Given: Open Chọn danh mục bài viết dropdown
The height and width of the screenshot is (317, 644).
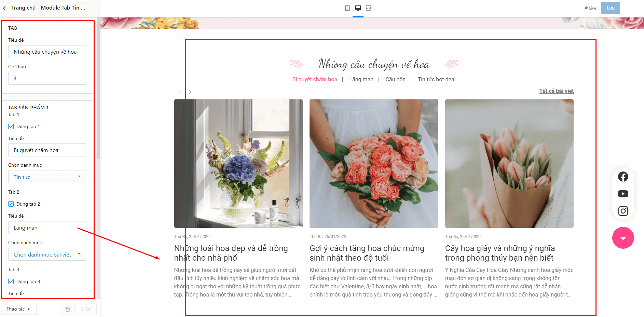Looking at the screenshot, I should click(47, 254).
